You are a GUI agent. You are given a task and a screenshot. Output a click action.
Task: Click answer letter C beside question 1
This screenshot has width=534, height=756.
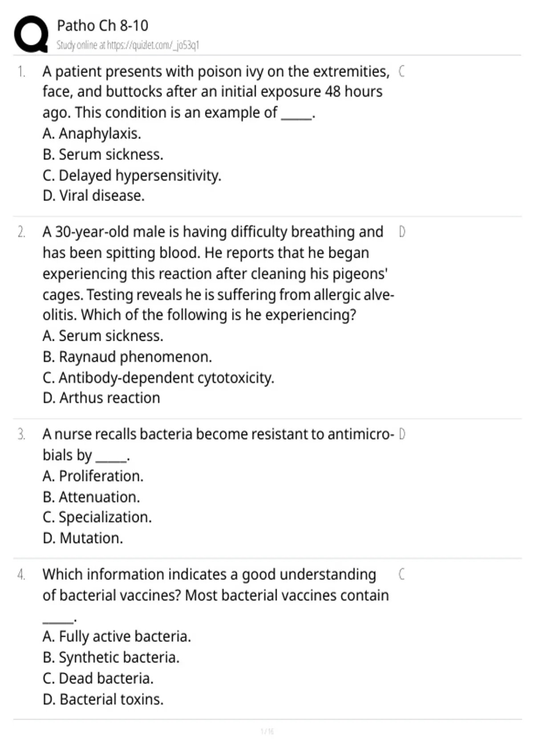coord(401,71)
